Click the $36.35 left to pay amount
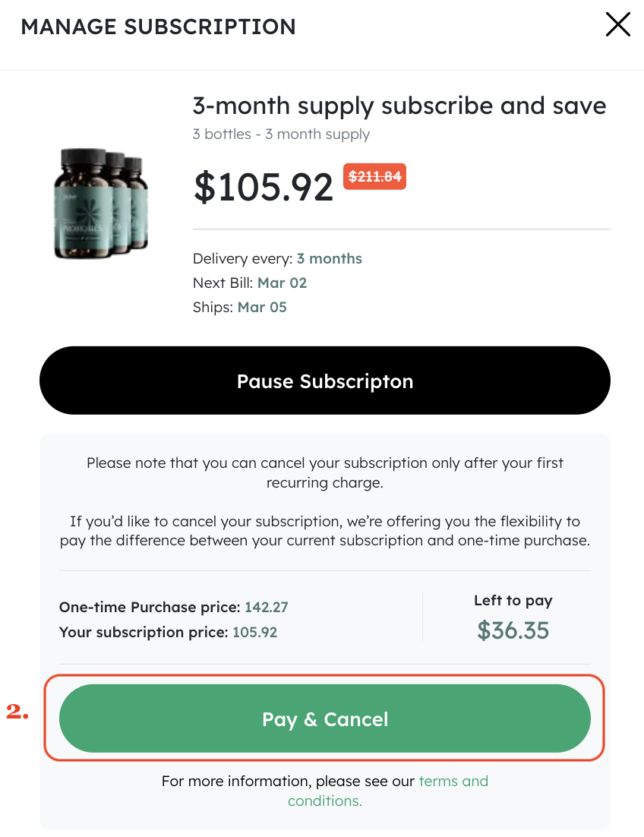 (x=513, y=630)
